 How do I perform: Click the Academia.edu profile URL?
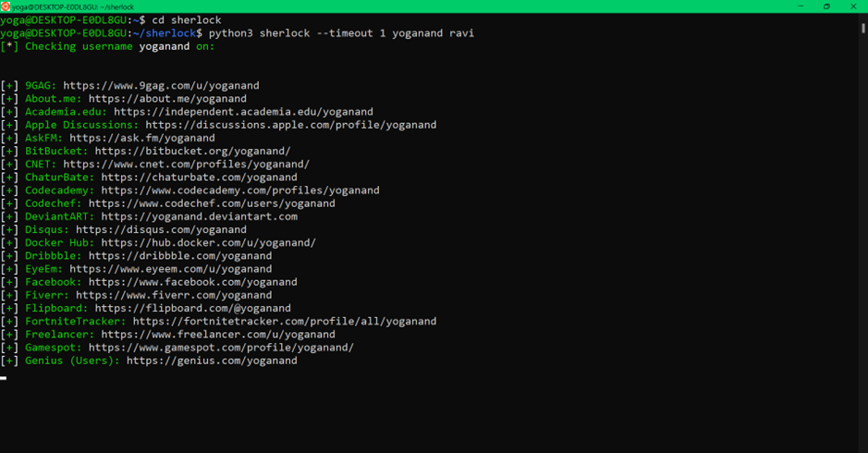pos(243,112)
